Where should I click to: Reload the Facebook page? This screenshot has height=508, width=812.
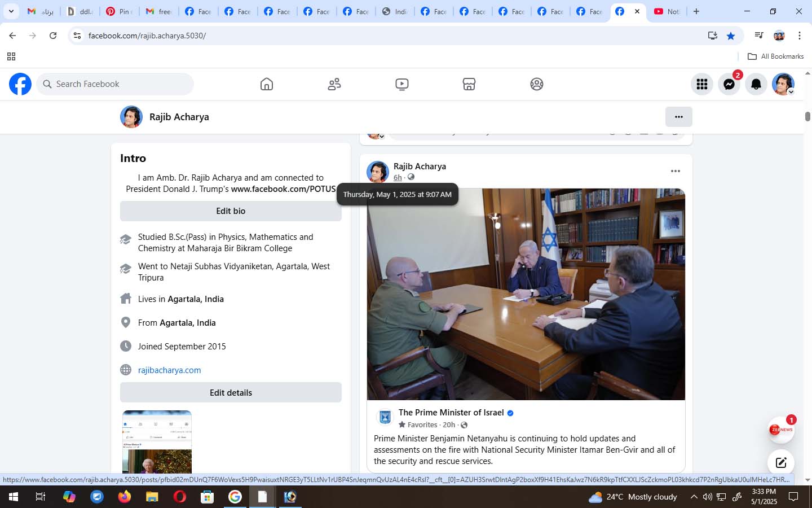point(53,36)
